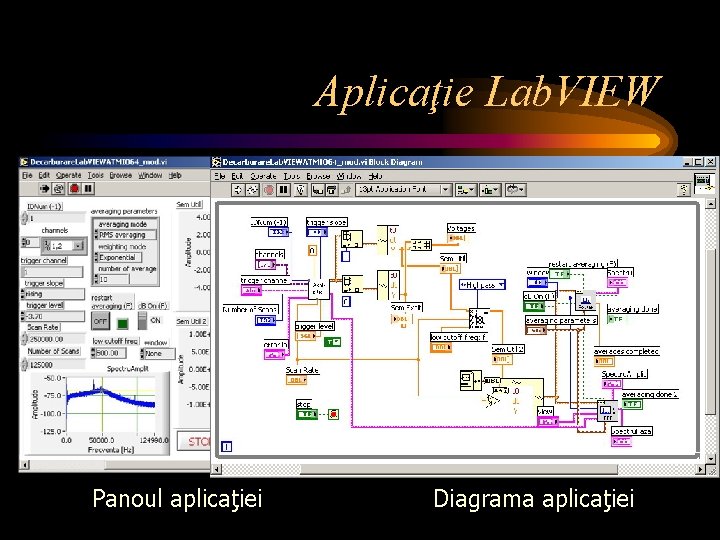
Task: Open the Browse menu in the Block Diagram window
Action: [x=318, y=176]
